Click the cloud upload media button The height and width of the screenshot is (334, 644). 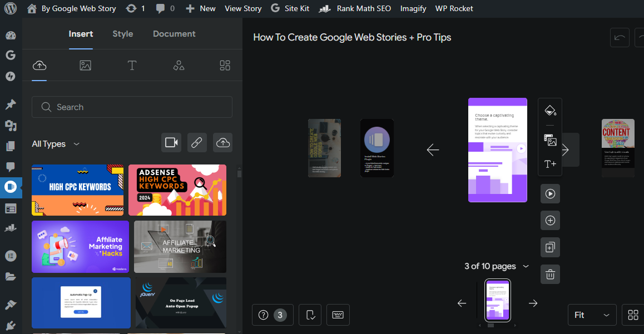(x=222, y=142)
